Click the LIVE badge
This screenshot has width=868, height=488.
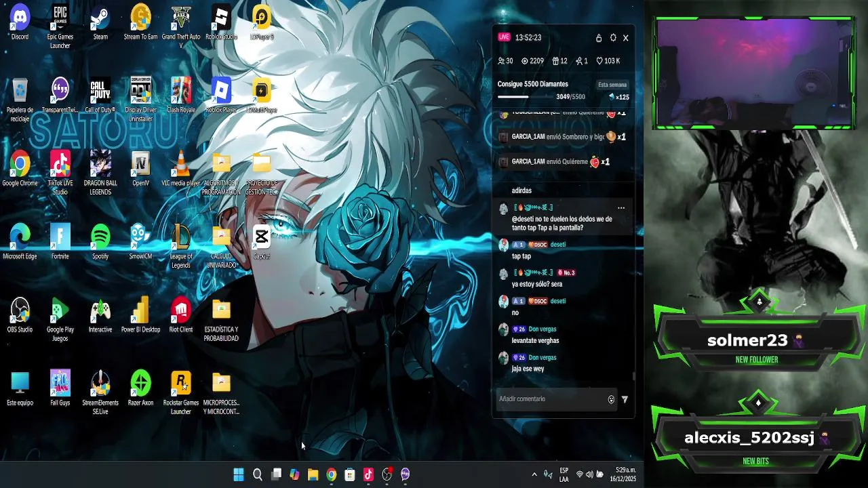coord(504,37)
